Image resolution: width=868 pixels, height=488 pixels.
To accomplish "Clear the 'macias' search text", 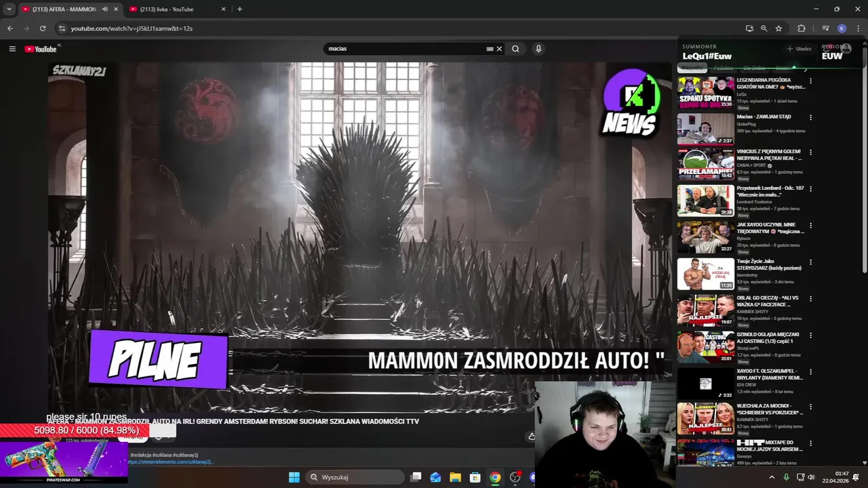I will (x=499, y=49).
